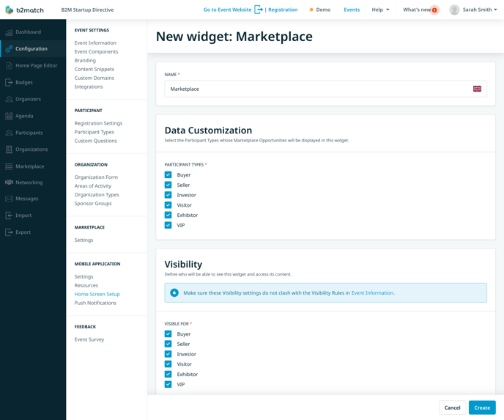Open Areas of Activity page
Screen dimensions: 504x420
[x=93, y=186]
